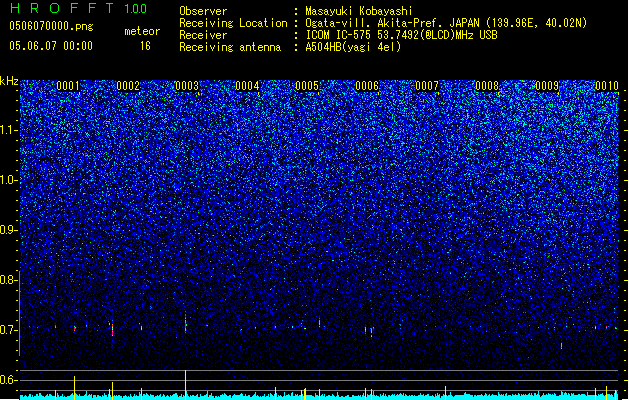This screenshot has height=400, width=629.
Task: Click time marker 0001 in spectrogram
Action: click(68, 86)
